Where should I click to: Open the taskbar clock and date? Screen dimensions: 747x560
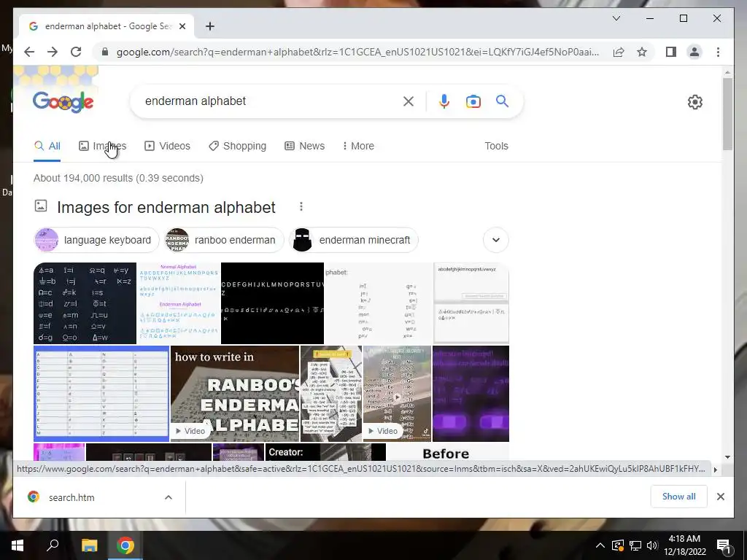point(684,545)
